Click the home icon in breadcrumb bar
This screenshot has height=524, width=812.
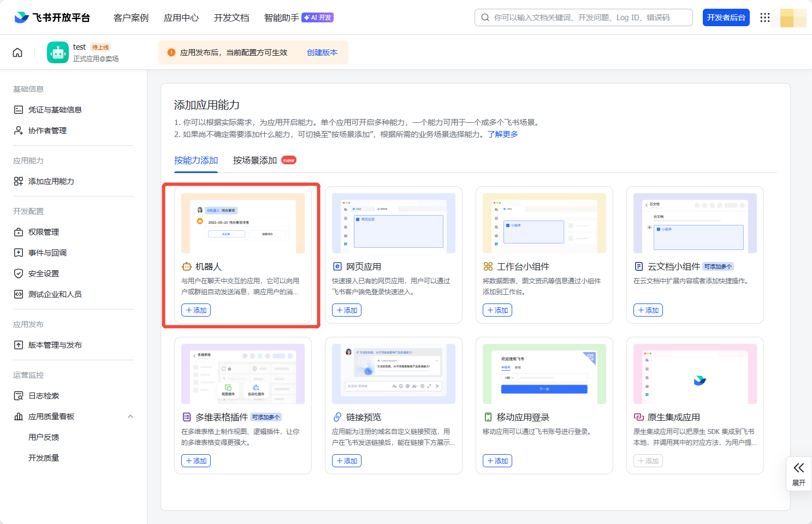tap(17, 52)
